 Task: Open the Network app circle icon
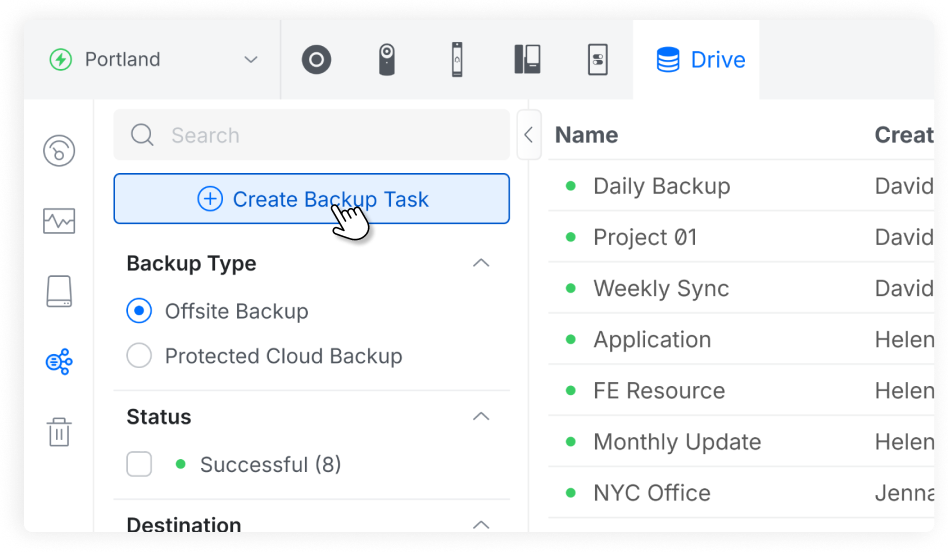(316, 60)
